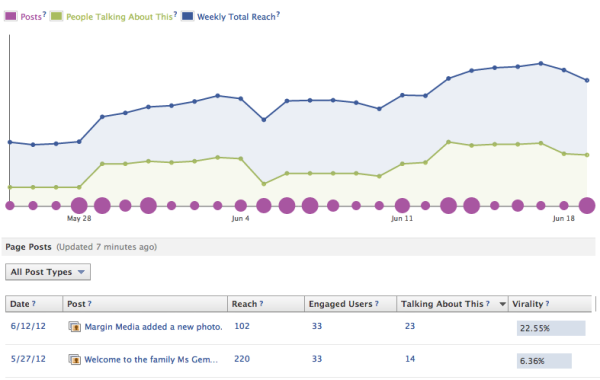Open help icon in Talking About This header

coord(488,303)
